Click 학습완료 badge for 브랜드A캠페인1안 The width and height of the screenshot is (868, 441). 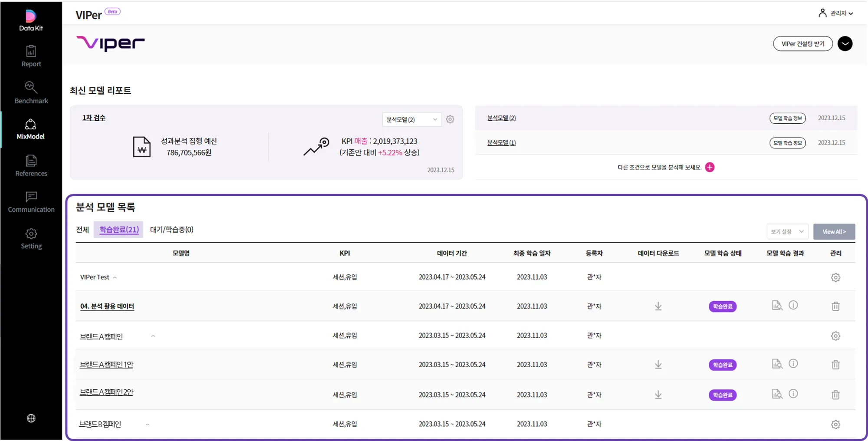[723, 365]
